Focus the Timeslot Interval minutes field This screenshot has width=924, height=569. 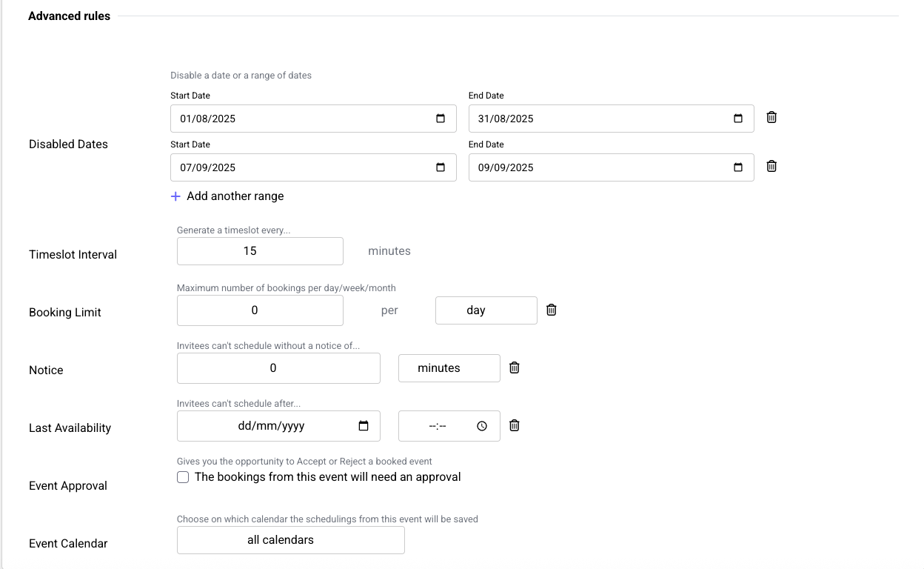coord(260,251)
